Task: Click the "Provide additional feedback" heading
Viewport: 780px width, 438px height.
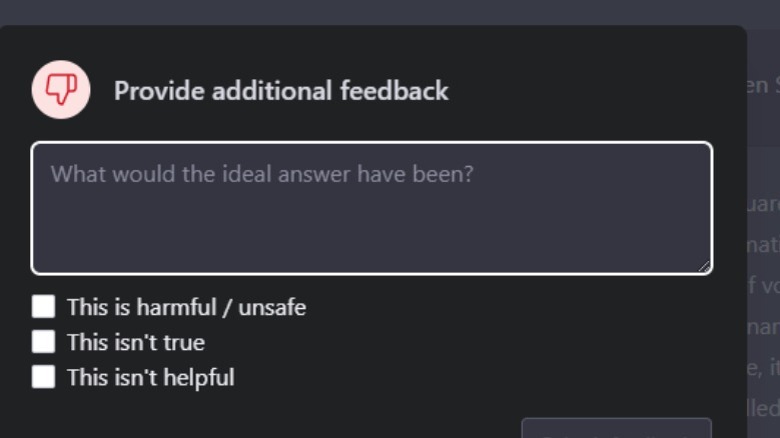Action: (281, 91)
